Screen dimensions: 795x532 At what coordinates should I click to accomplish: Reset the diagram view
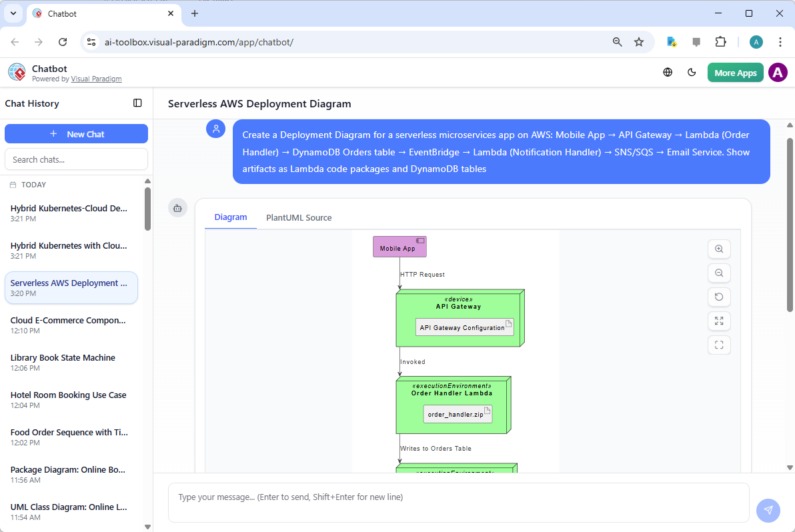[719, 297]
